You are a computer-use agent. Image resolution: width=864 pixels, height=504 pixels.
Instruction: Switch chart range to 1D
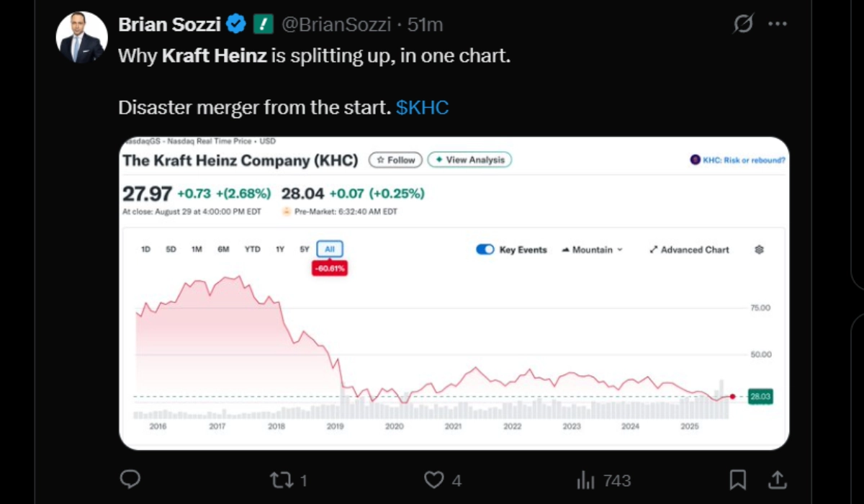(145, 249)
